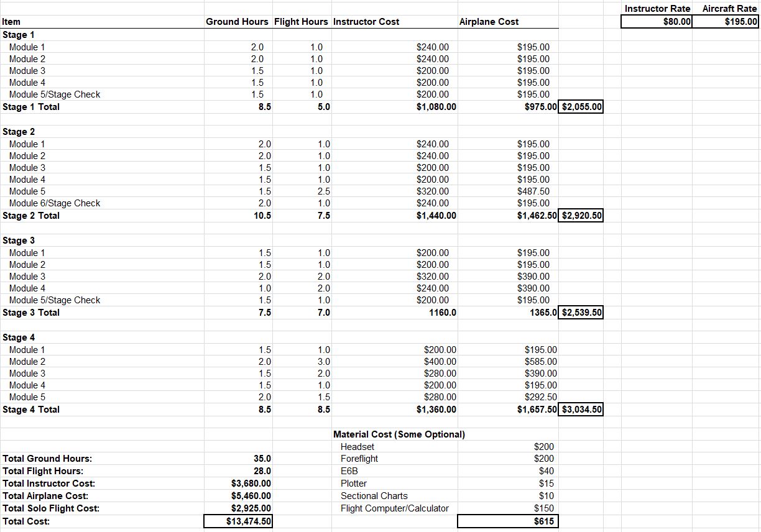The width and height of the screenshot is (761, 532).
Task: Select the 'Stage 1 Total' label
Action: [31, 107]
